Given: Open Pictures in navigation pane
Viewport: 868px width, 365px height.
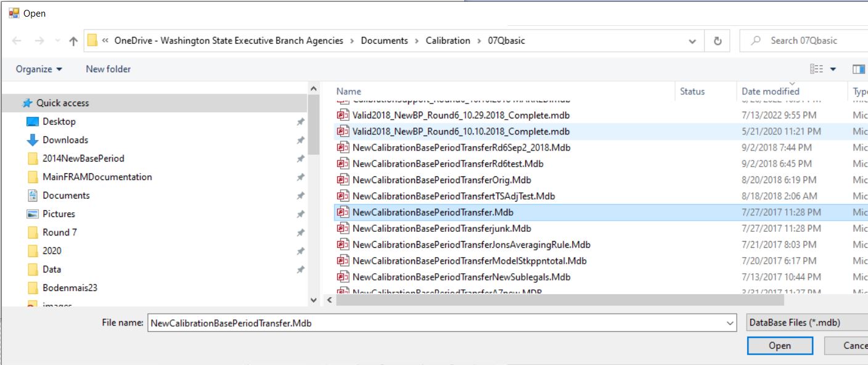Looking at the screenshot, I should click(59, 214).
